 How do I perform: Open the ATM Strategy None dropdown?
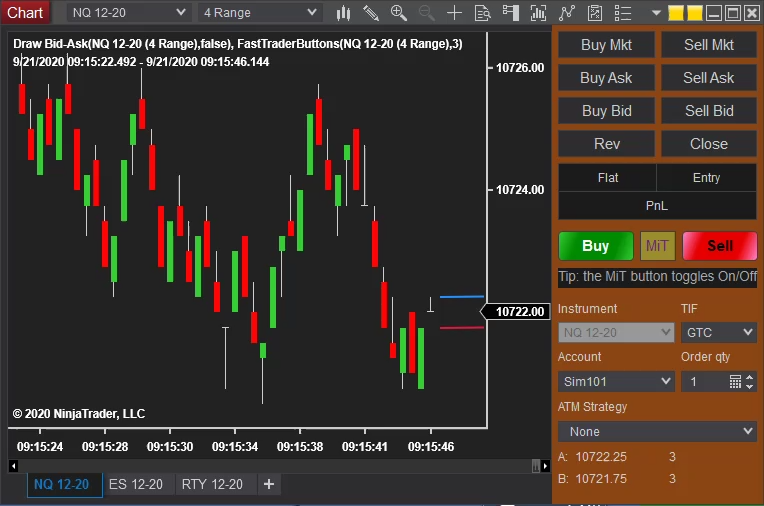[657, 431]
